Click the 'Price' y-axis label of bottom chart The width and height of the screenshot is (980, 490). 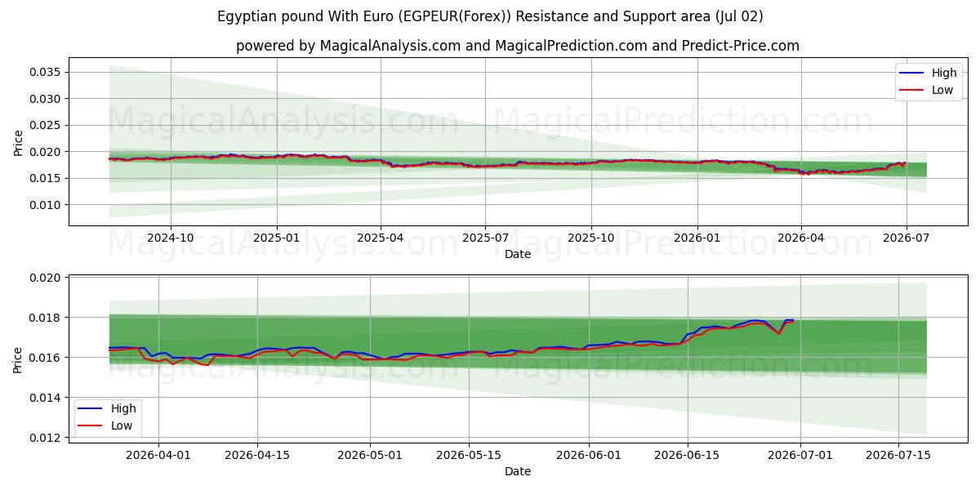point(18,359)
